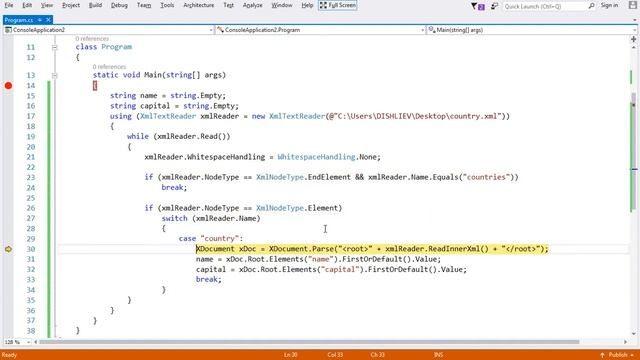Collapse the Main method outline region
This screenshot has width=640, height=360.
point(55,76)
